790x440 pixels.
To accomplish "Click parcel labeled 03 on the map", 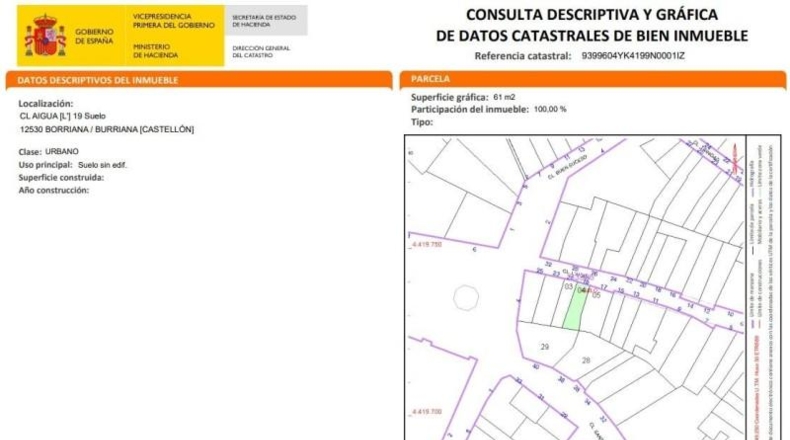I will [x=568, y=287].
